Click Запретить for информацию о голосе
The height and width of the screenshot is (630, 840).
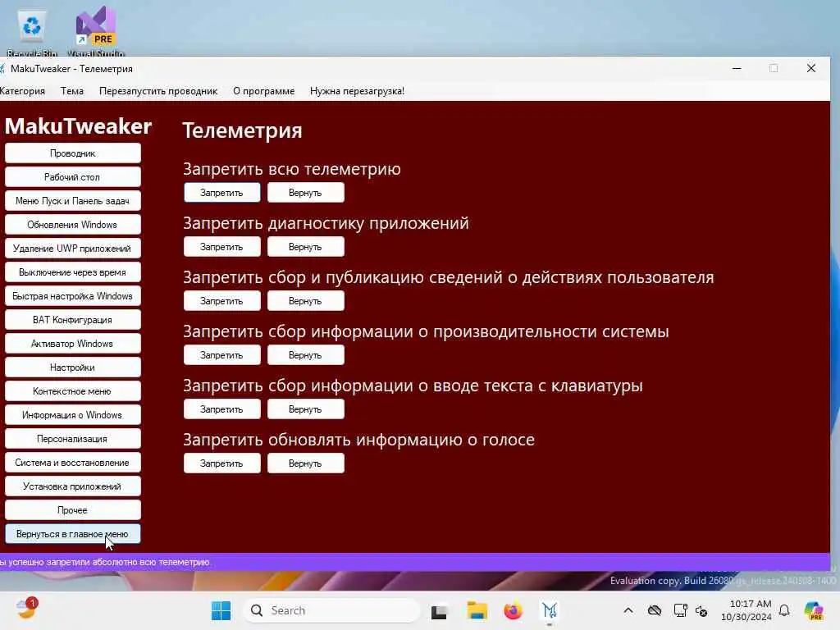(x=221, y=463)
